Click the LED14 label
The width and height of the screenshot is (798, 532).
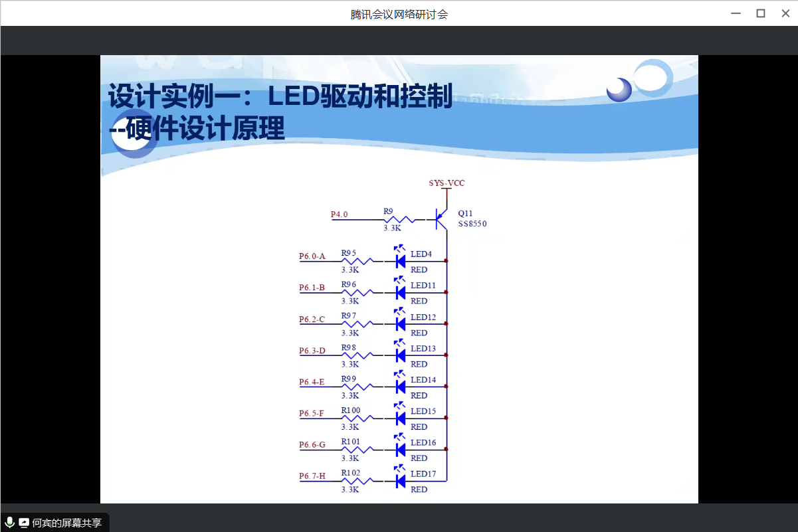click(x=423, y=380)
